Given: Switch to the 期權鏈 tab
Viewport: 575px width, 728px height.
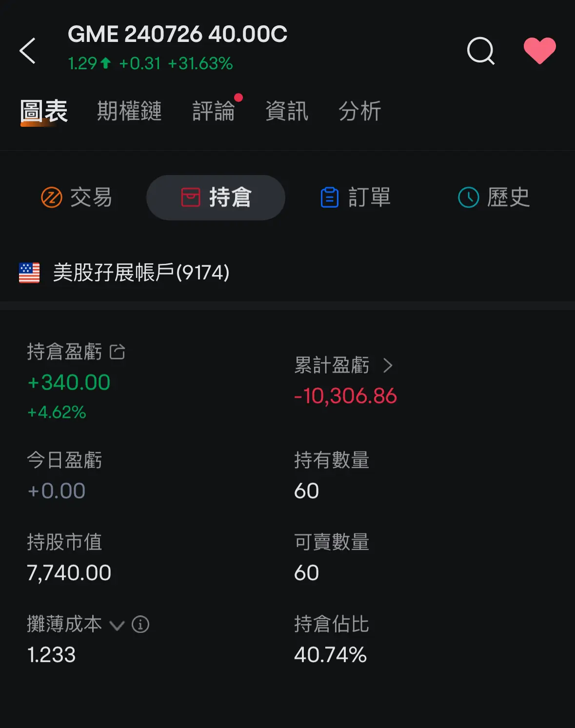Looking at the screenshot, I should pos(129,111).
